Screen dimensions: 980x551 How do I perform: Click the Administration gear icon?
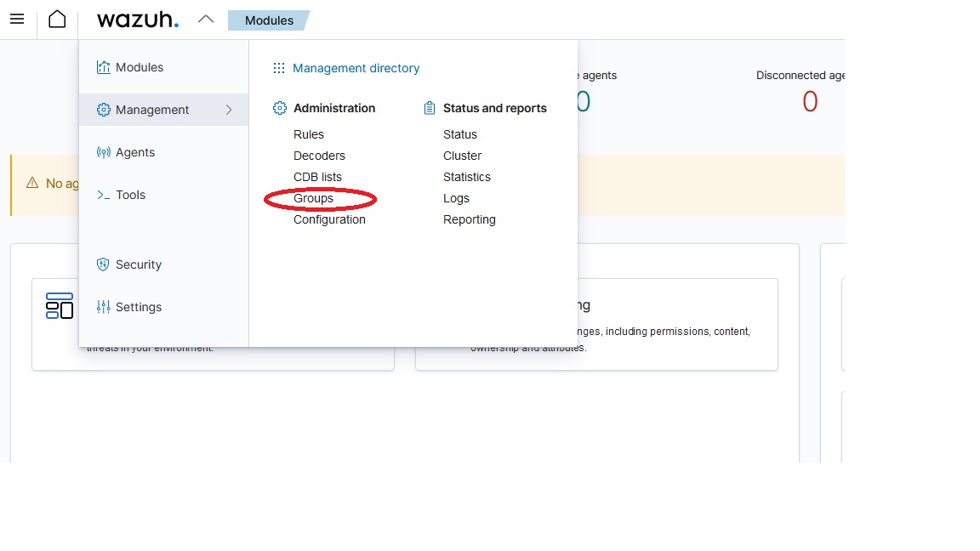(x=279, y=108)
